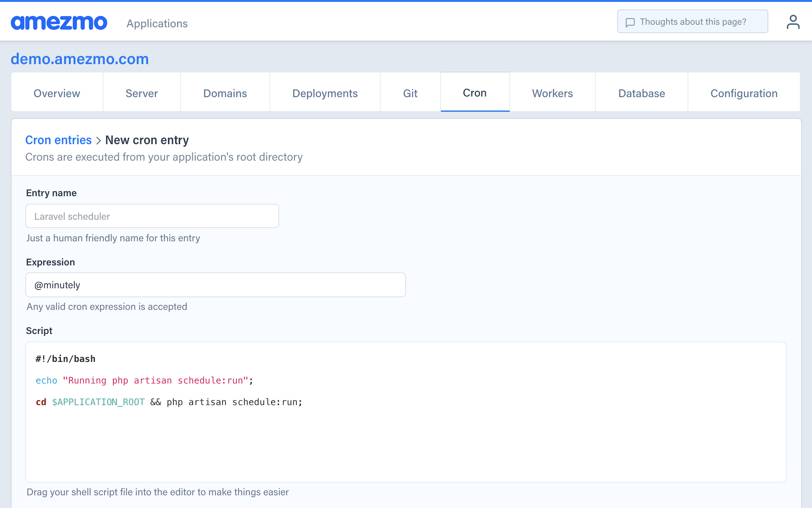Image resolution: width=812 pixels, height=508 pixels.
Task: Click Thoughts about this page button
Action: click(x=692, y=22)
